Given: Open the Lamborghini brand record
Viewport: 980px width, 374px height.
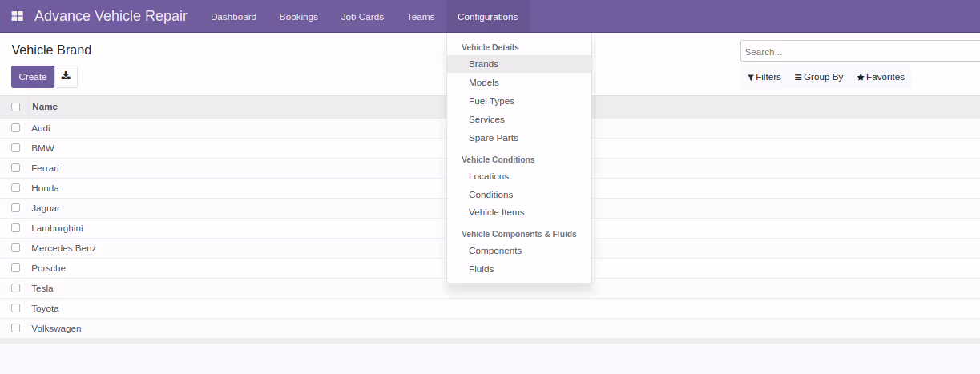Looking at the screenshot, I should pos(57,228).
